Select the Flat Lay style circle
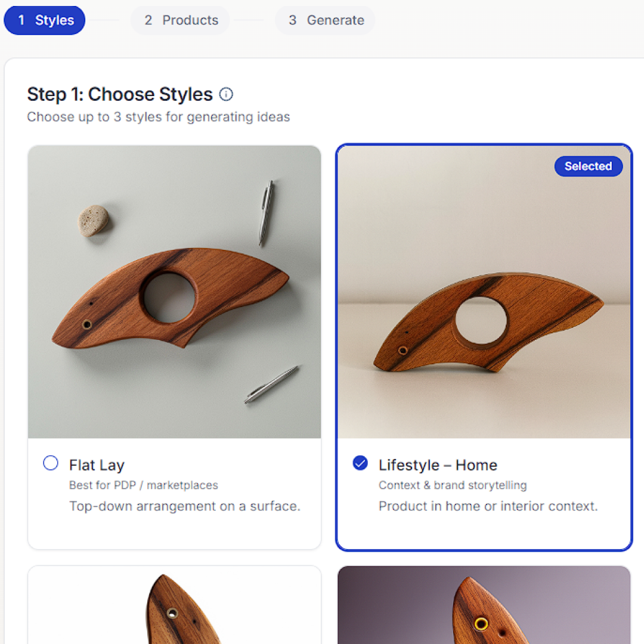644x644 pixels. [x=51, y=463]
